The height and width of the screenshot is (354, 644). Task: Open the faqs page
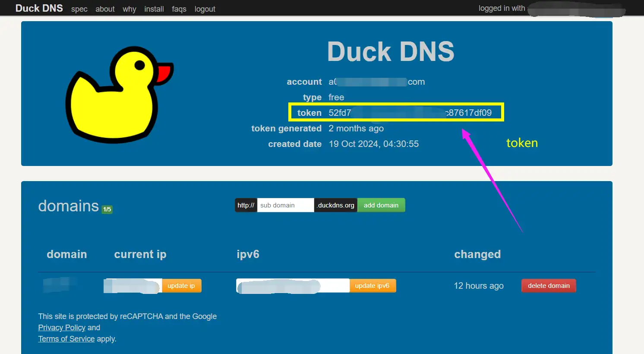[x=179, y=9]
